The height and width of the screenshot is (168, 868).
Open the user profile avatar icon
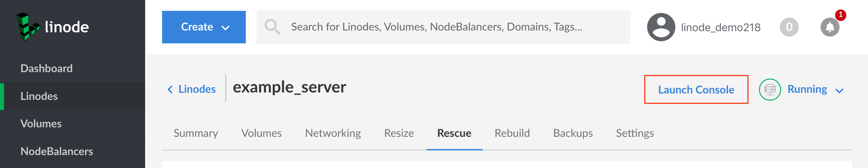[661, 27]
